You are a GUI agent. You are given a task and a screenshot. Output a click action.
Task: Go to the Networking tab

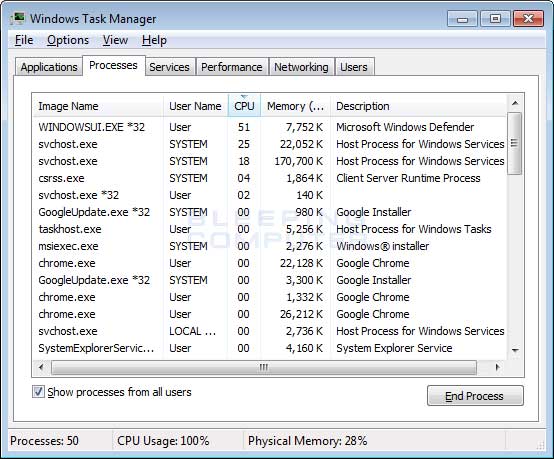[301, 67]
